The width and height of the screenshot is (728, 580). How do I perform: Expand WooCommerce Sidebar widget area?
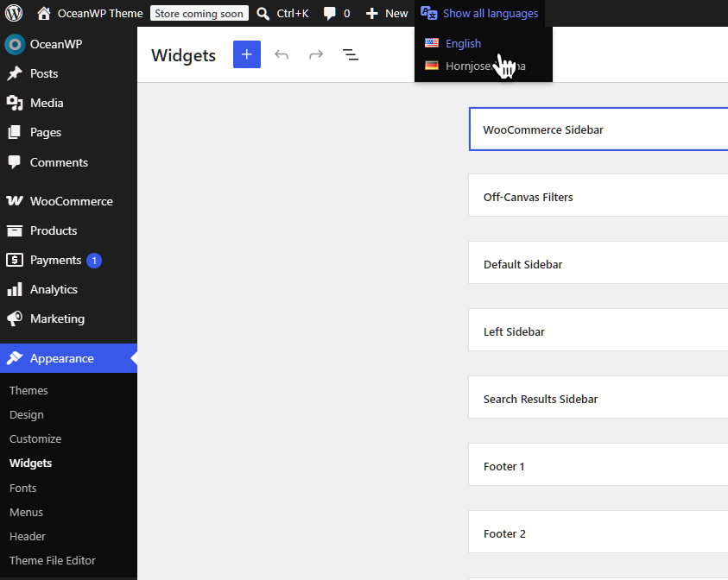point(598,129)
